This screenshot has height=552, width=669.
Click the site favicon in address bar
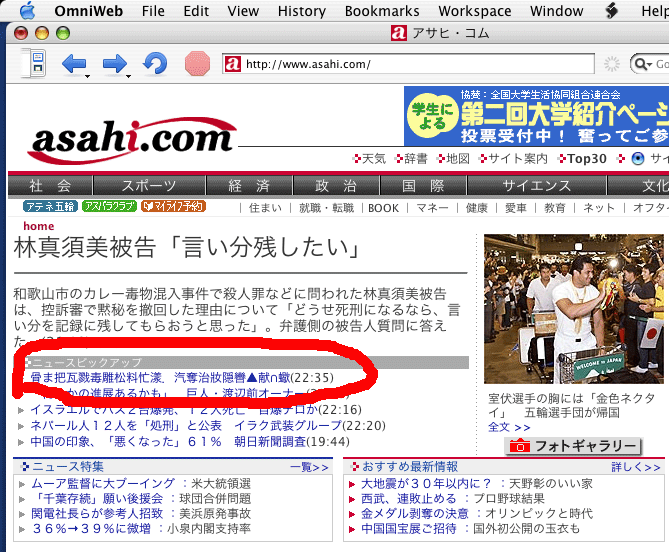[233, 64]
